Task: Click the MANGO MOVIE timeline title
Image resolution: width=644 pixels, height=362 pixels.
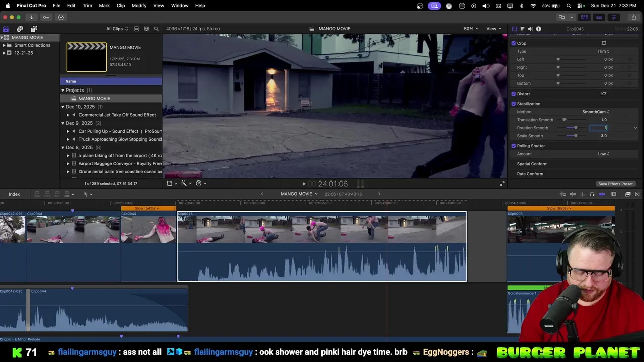Action: [x=296, y=194]
